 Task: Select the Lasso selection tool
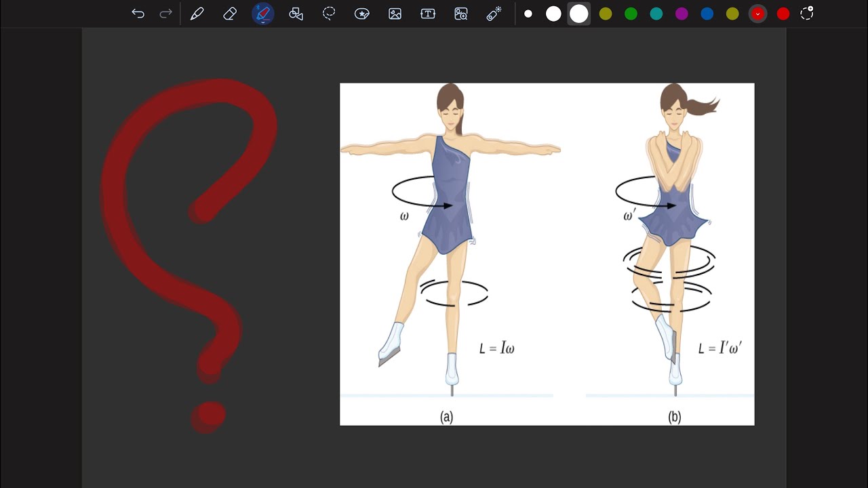(x=329, y=14)
